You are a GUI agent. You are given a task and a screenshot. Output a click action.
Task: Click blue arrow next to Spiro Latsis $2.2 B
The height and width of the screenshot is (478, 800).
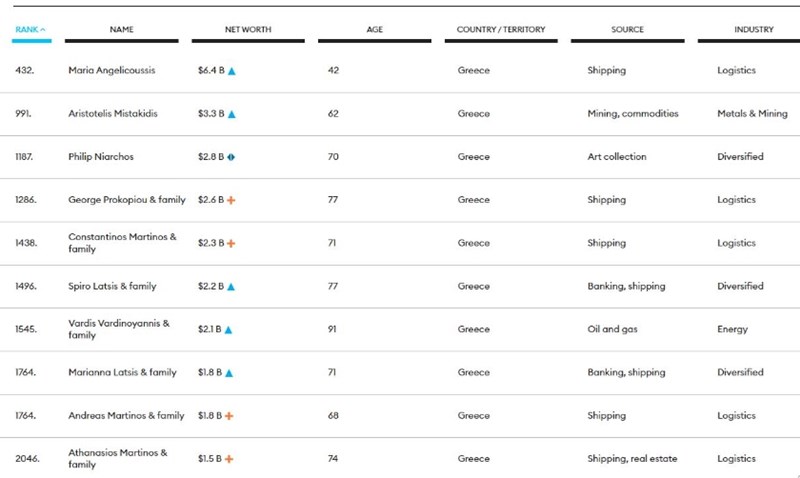coord(231,286)
